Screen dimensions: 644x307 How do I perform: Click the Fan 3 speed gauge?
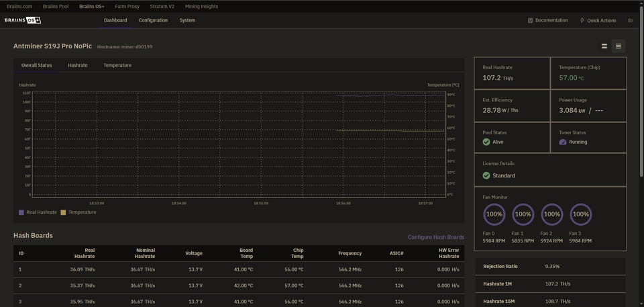[x=580, y=214]
